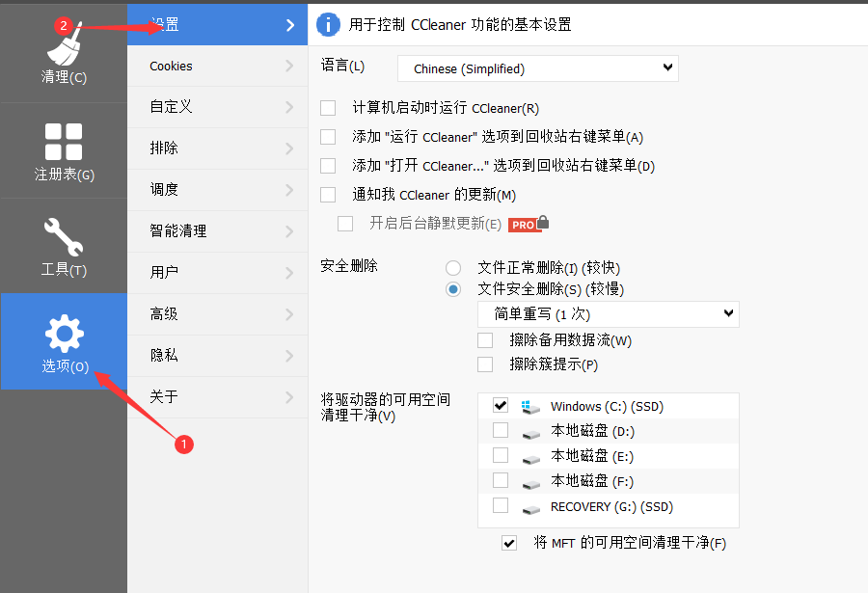Select the 选项(O) gear icon
This screenshot has width=868, height=593.
65,334
